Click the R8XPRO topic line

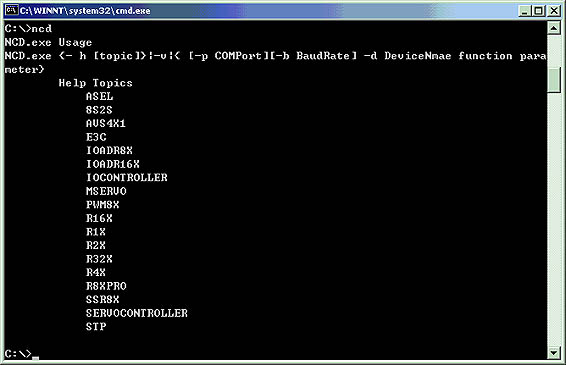106,286
